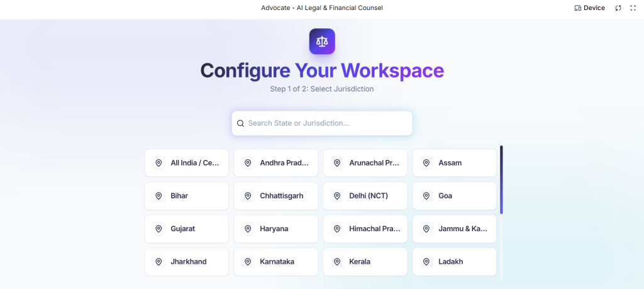Screen dimensions: 644x289
Task: Select the Jharkhand state card
Action: point(187,262)
